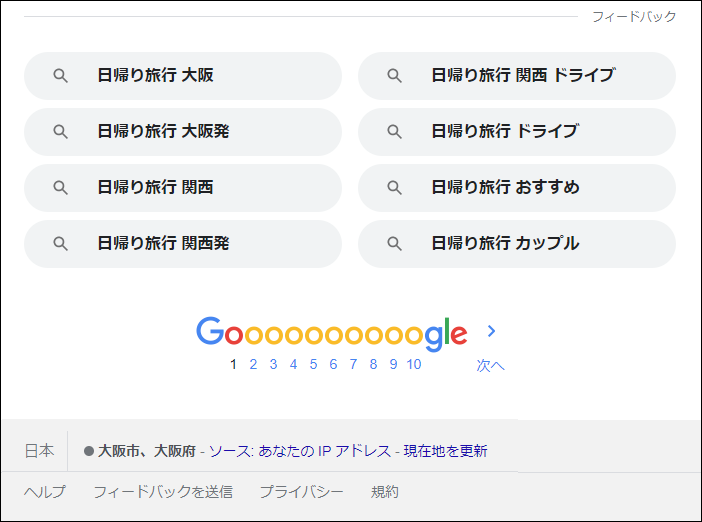Screen dimensions: 702x522
Task: Open プライバシー footer link
Action: [301, 492]
